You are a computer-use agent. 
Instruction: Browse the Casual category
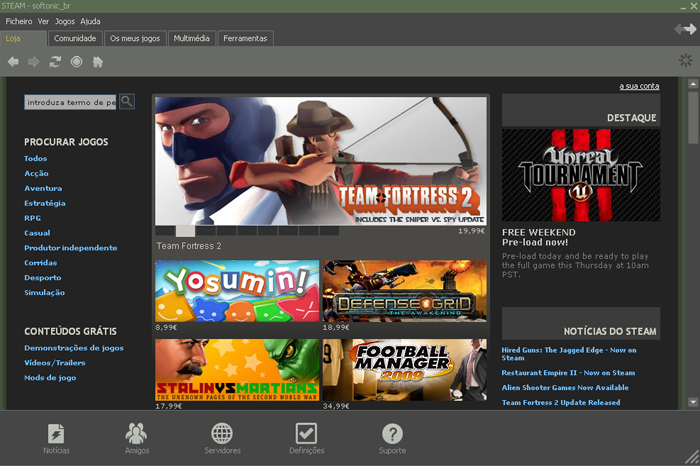[37, 233]
